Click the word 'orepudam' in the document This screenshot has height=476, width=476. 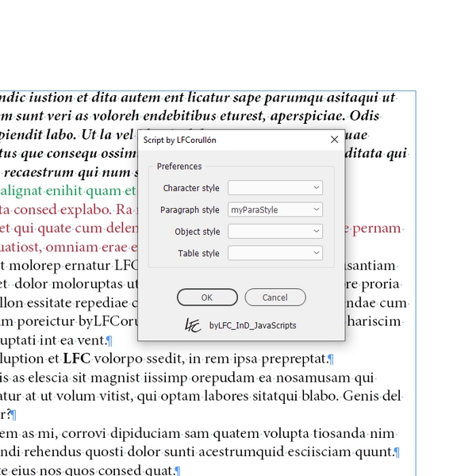click(x=223, y=378)
